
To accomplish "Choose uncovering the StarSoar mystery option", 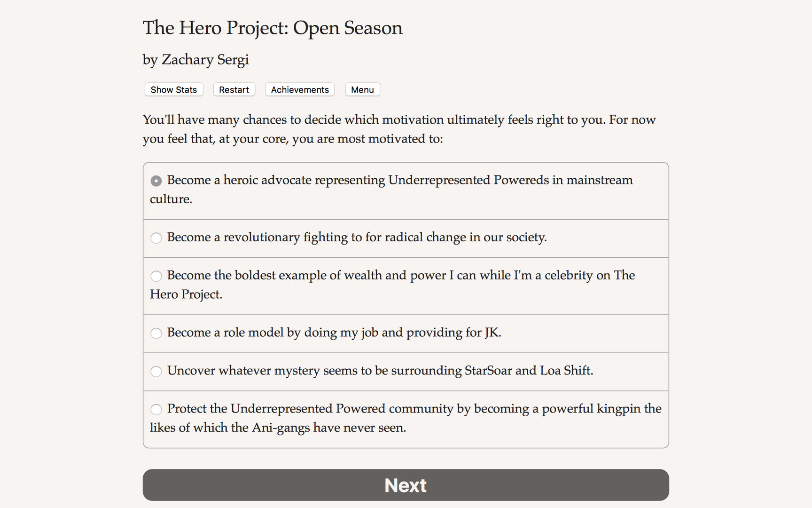I will coord(156,371).
